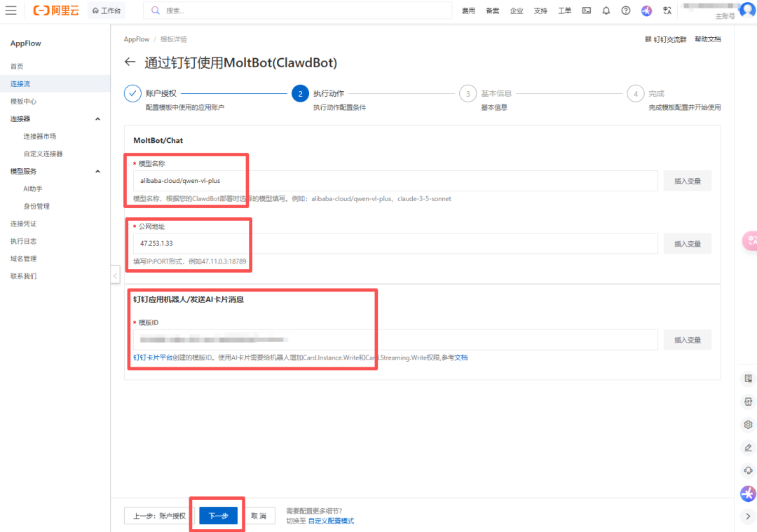Insert variable for 模版ID field
The height and width of the screenshot is (532, 757).
click(x=687, y=340)
